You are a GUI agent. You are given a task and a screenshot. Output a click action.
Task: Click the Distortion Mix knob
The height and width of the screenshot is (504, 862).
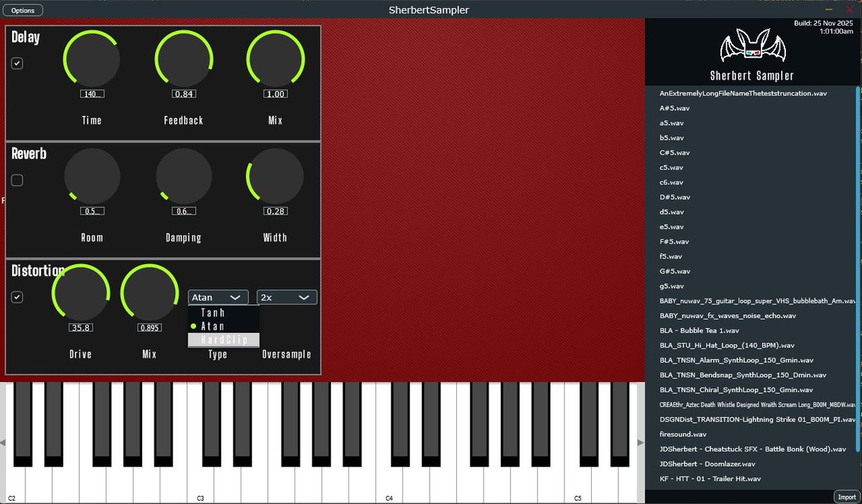(x=149, y=293)
